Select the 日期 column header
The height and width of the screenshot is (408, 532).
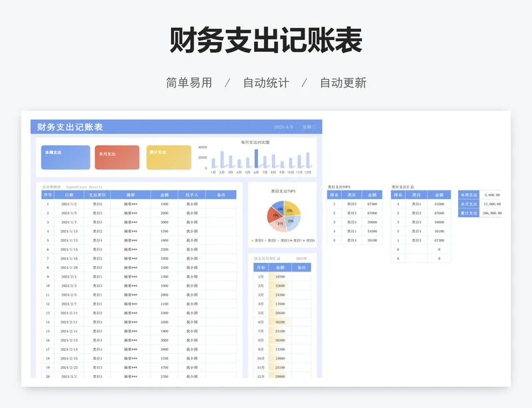click(69, 195)
